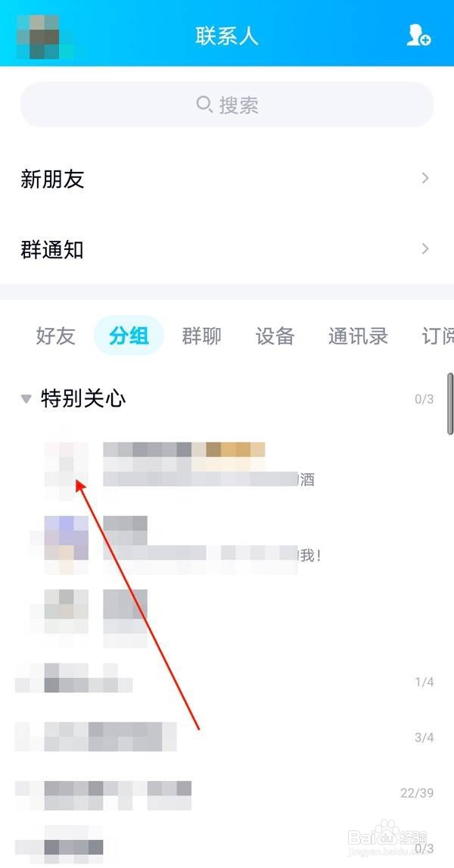Open the partially visible 订阅 tab

coord(437,336)
